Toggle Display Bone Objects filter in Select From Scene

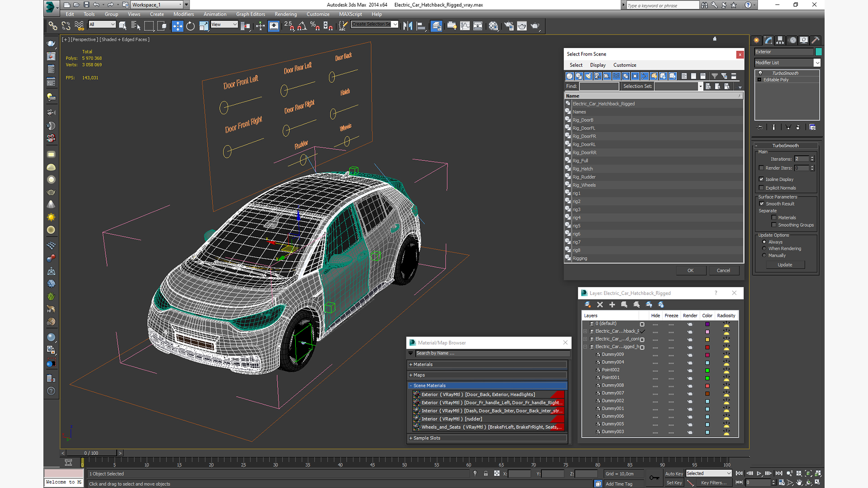[644, 76]
